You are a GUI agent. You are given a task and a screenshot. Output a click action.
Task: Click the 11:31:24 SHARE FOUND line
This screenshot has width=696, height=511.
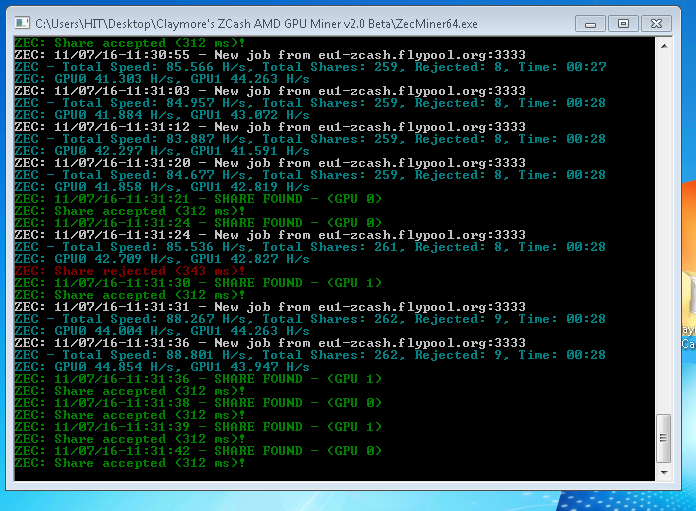coord(198,223)
